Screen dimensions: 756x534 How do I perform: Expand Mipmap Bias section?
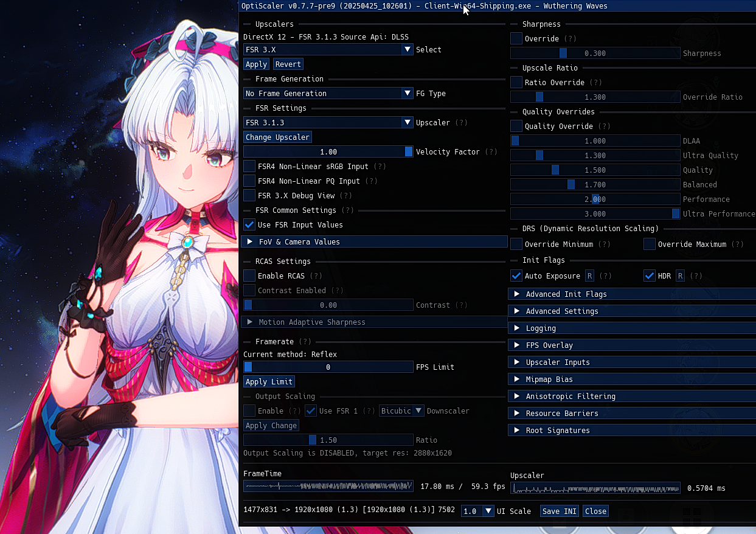click(x=632, y=379)
